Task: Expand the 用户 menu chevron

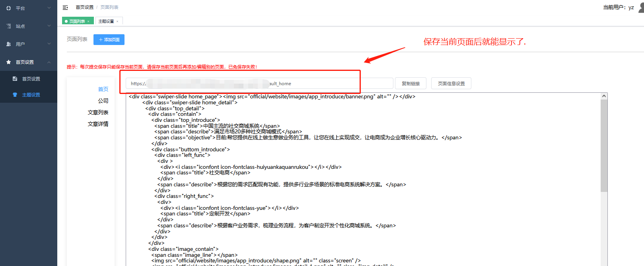Action: tap(49, 44)
